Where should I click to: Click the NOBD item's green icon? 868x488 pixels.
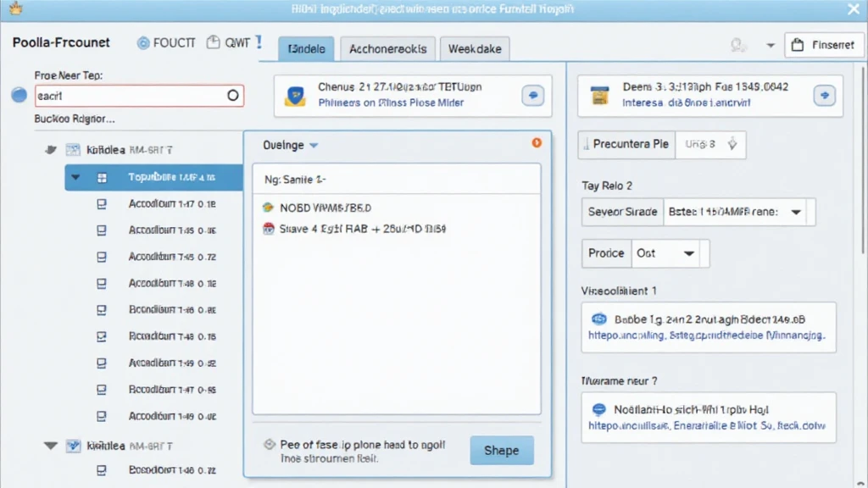pos(269,208)
